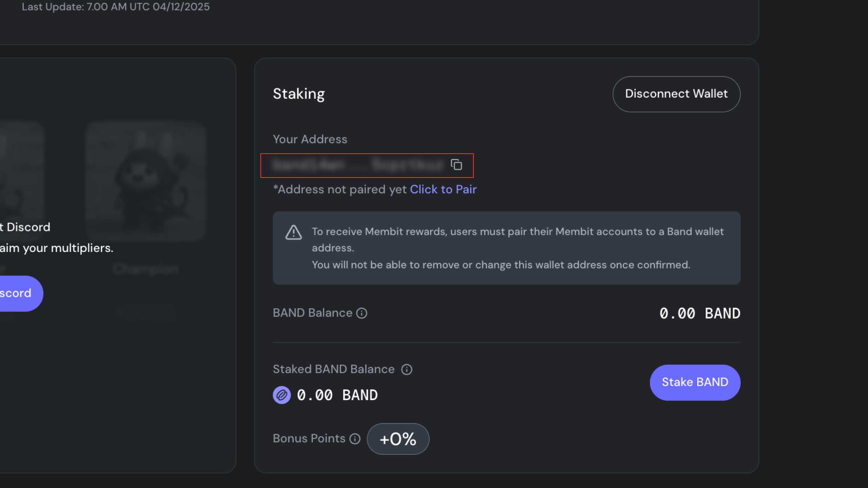Image resolution: width=868 pixels, height=488 pixels.
Task: Click the Last Update timestamp text
Action: (116, 7)
